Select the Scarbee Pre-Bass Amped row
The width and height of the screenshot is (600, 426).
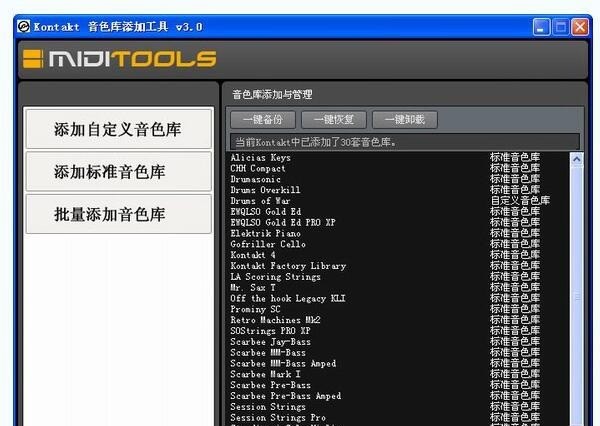click(x=399, y=396)
